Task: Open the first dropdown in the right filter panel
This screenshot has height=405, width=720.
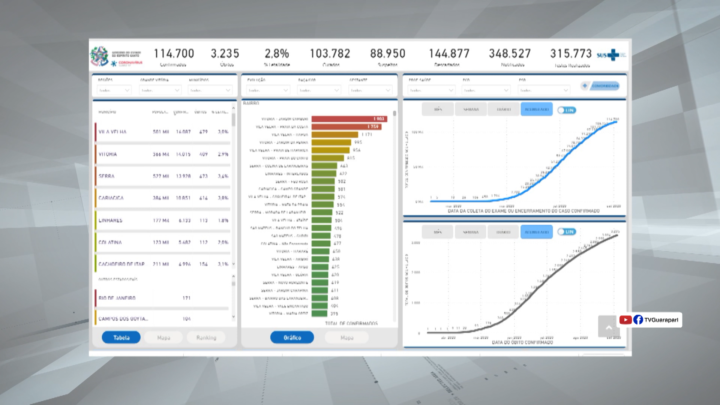Action: coord(431,90)
